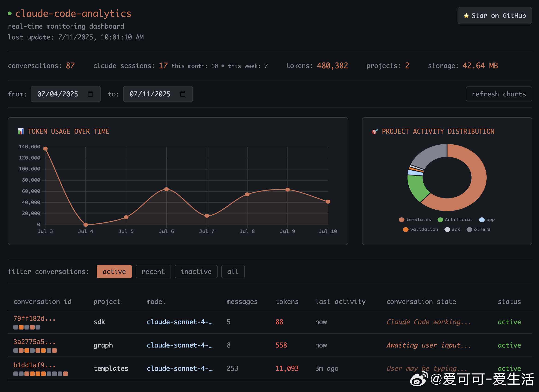
Task: Toggle app legend entry in donut chart
Action: pyautogui.click(x=487, y=220)
